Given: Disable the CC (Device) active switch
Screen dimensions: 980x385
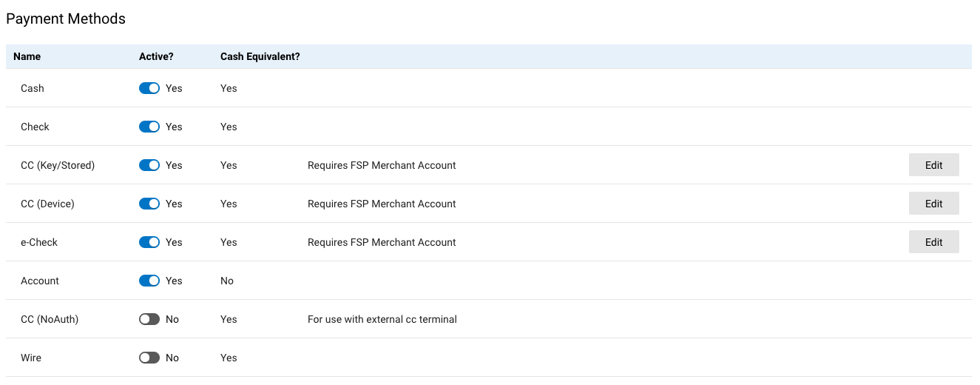Looking at the screenshot, I should [149, 204].
